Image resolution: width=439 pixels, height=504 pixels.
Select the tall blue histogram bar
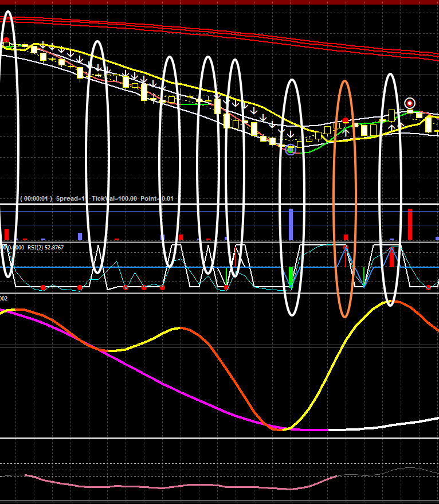point(291,224)
